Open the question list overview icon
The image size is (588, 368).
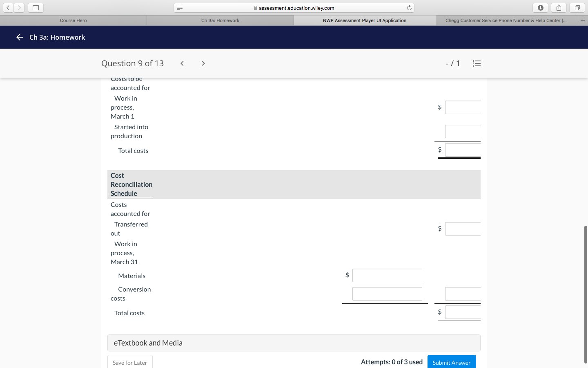click(477, 63)
